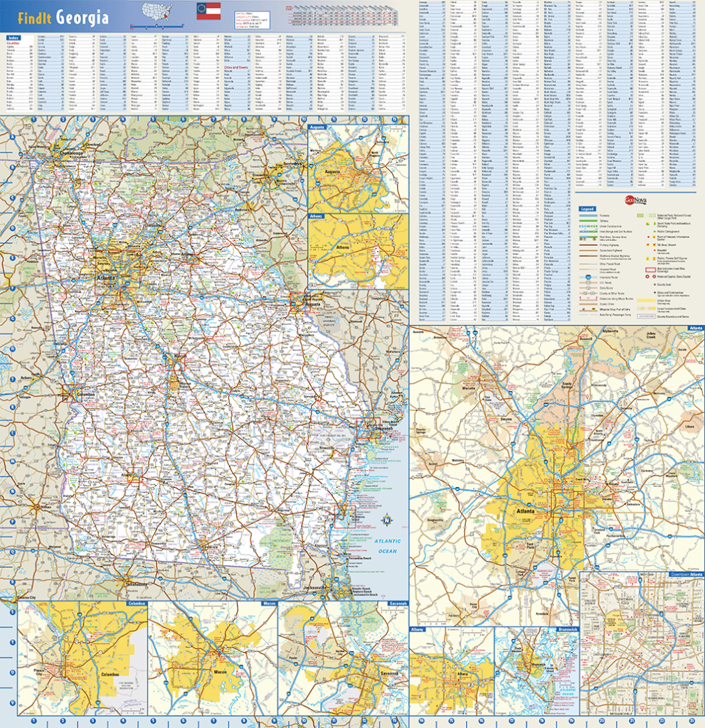
Task: Select the national capital circle in Legend
Action: pos(647,277)
